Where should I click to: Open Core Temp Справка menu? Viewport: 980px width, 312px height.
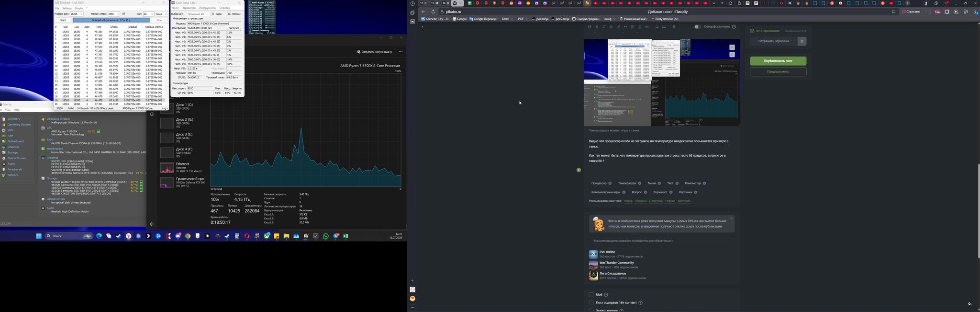click(224, 8)
